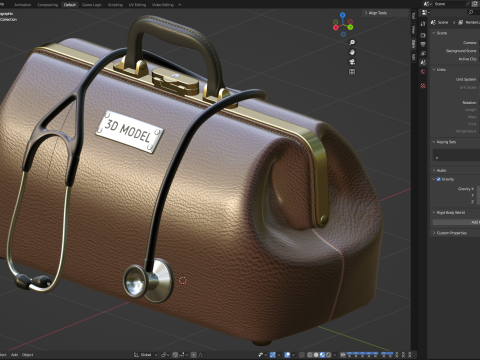
Task: Click blue Z axis on navigation gizmo
Action: point(343,15)
